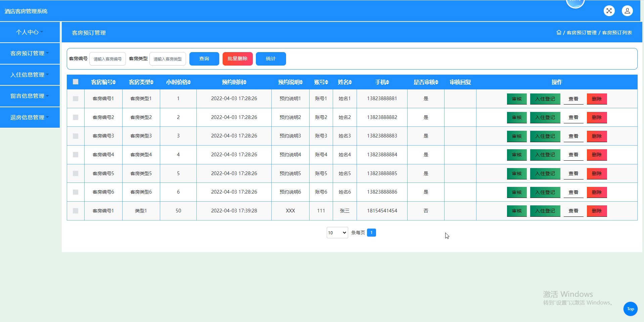Sort by 手机 column arrows
Viewport: 644px width, 322px height.
pos(387,82)
